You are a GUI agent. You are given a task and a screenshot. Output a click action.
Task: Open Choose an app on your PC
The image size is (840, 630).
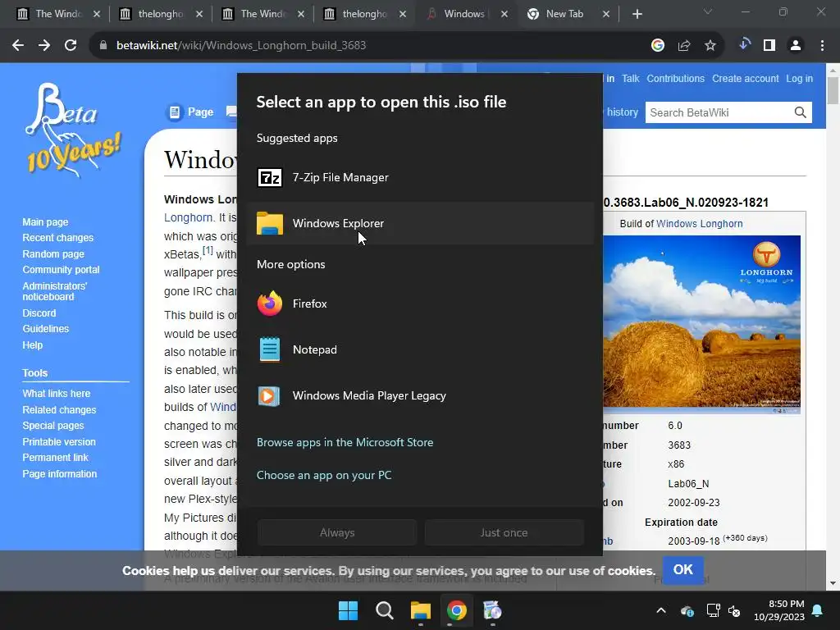[x=324, y=475]
